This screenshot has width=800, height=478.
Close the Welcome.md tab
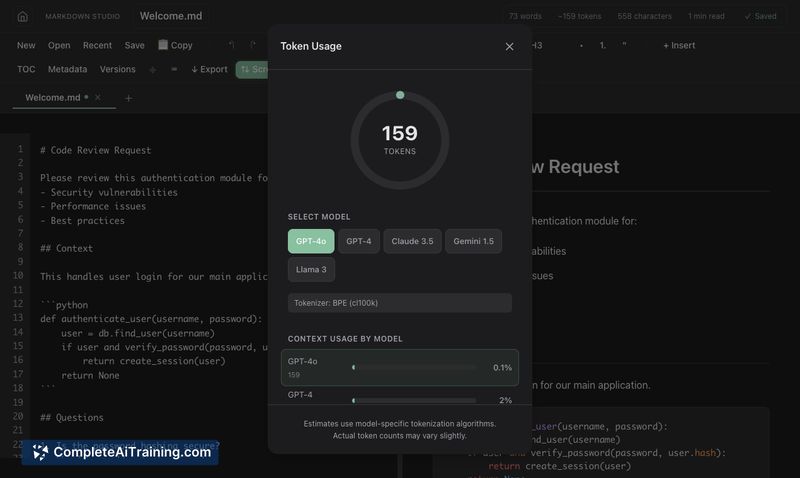tap(97, 97)
